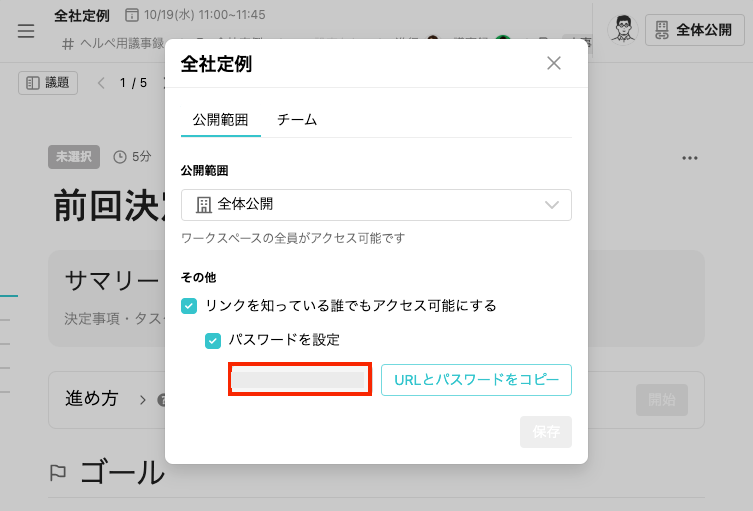The image size is (753, 511).
Task: Click the clock icon beside 5分
Action: coord(120,157)
